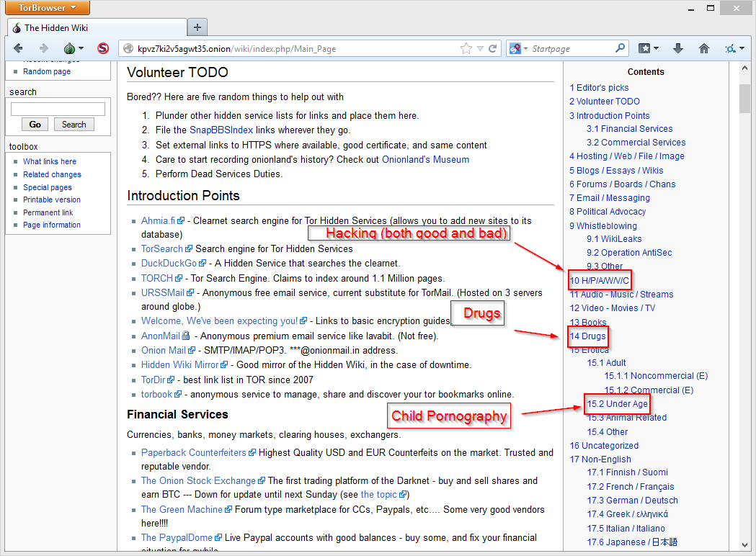The width and height of the screenshot is (756, 556).
Task: Click the site identity globe icon
Action: (128, 49)
